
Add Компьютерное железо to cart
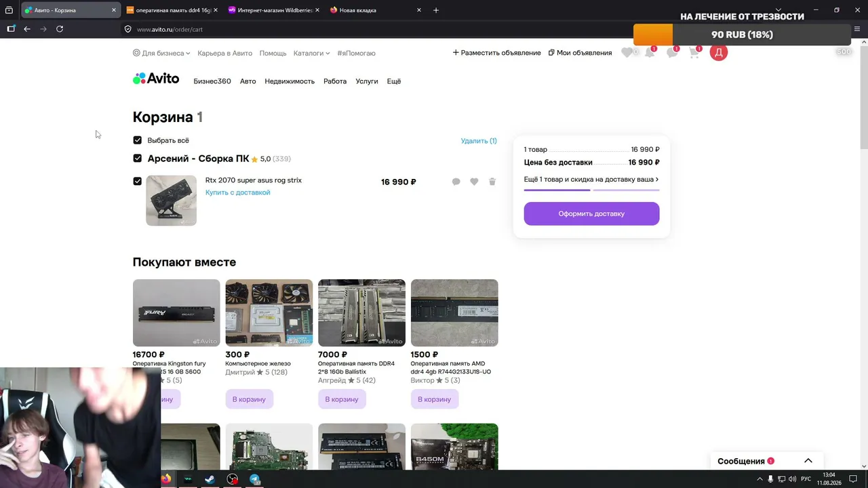click(x=249, y=399)
